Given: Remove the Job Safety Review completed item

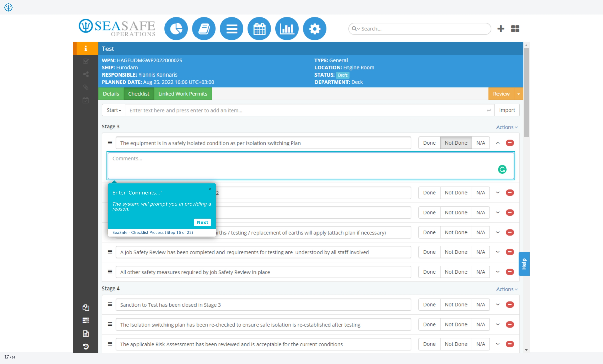Looking at the screenshot, I should [510, 252].
